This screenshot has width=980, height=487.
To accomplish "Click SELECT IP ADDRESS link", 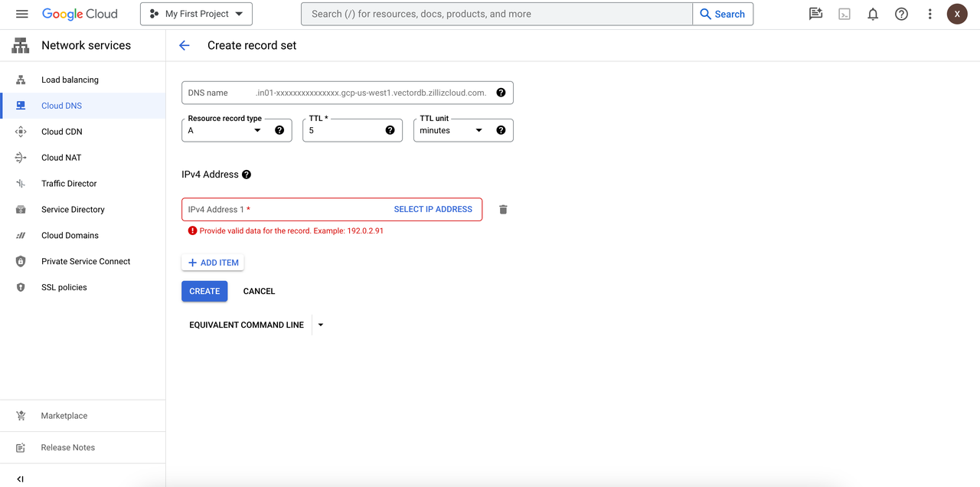I will tap(433, 209).
